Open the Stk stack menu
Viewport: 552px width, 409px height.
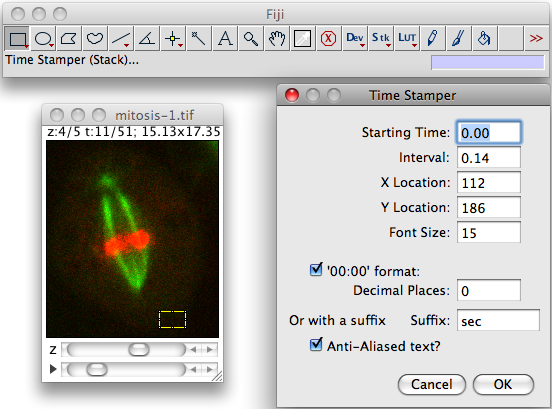click(x=381, y=38)
